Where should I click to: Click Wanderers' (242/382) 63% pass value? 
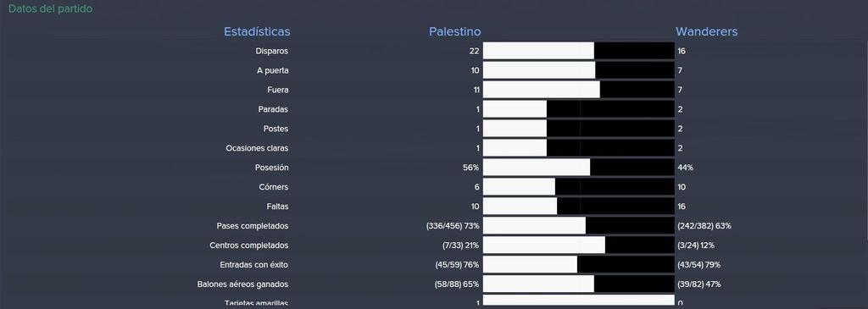[704, 226]
